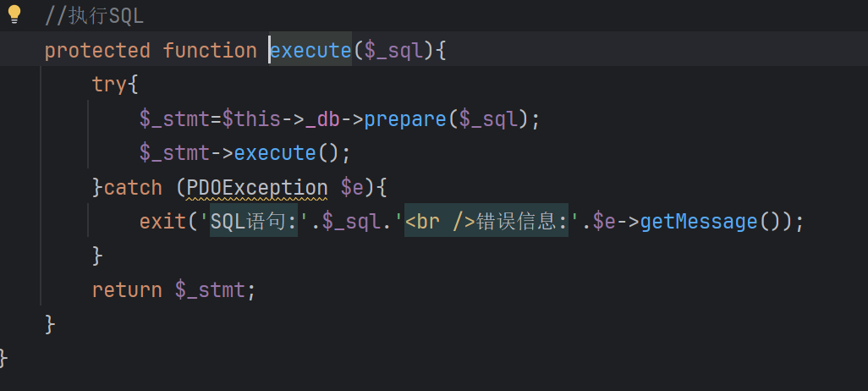868x391 pixels.
Task: Click the _db property name
Action: [322, 118]
